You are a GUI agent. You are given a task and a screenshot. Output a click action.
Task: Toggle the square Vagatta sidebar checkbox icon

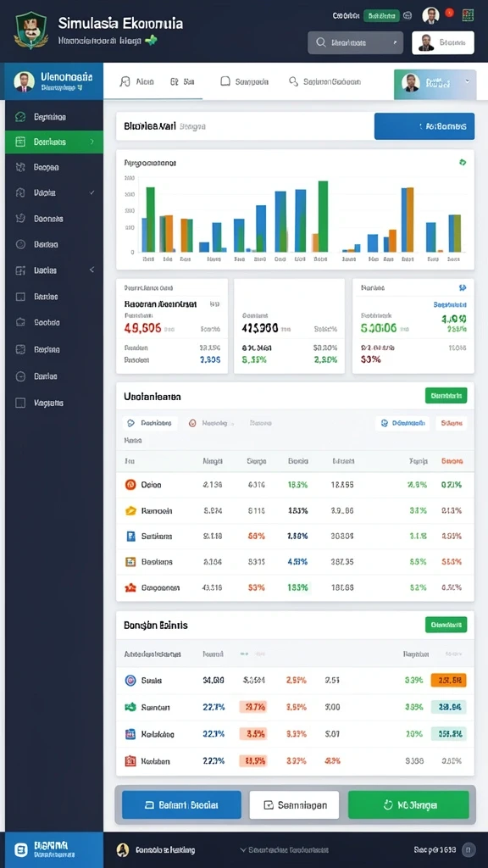[x=20, y=403]
